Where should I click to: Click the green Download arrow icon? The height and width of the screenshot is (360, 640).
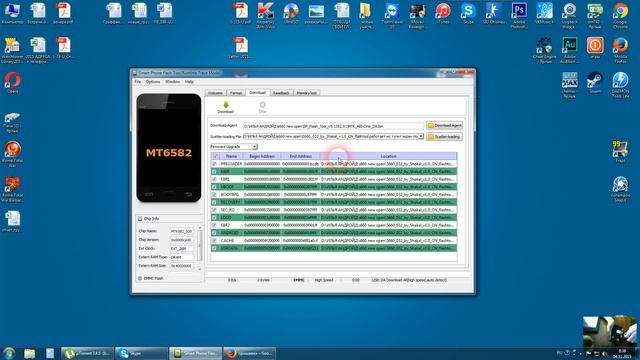[x=226, y=105]
